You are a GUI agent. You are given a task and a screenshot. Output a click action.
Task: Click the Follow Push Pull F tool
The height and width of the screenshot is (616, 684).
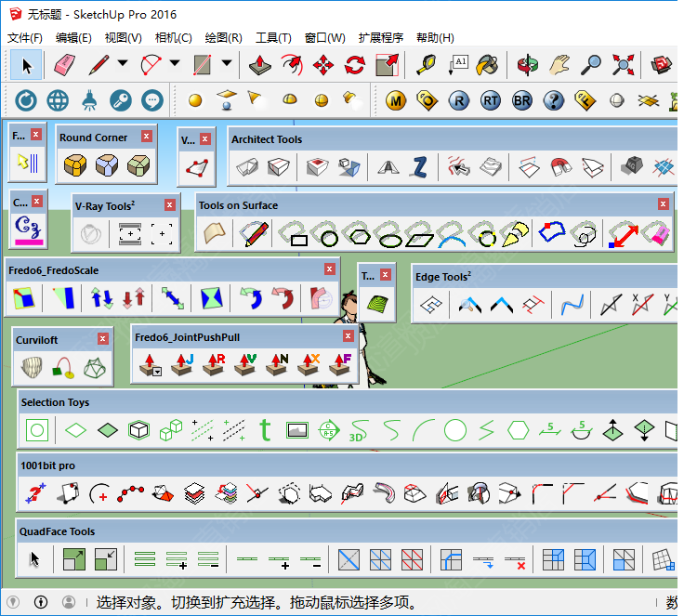pos(340,365)
